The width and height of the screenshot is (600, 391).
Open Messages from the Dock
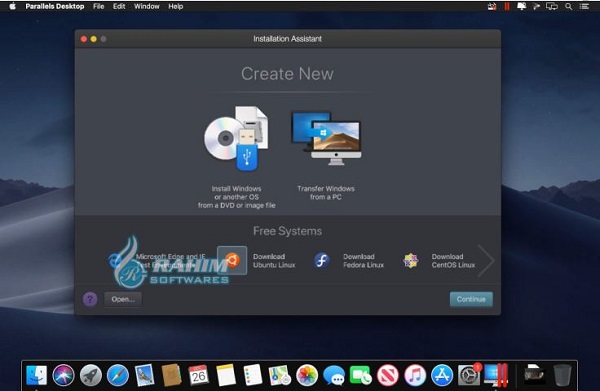[334, 375]
